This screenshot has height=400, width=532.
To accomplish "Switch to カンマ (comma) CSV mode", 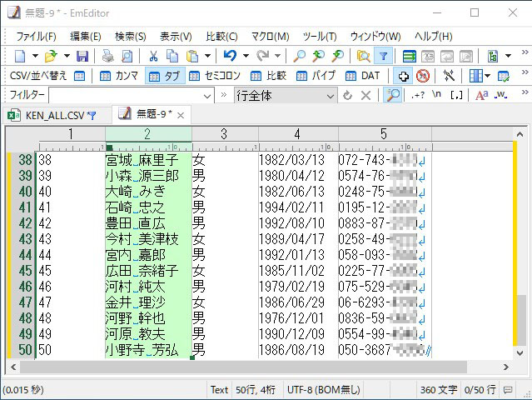I will pos(118,76).
